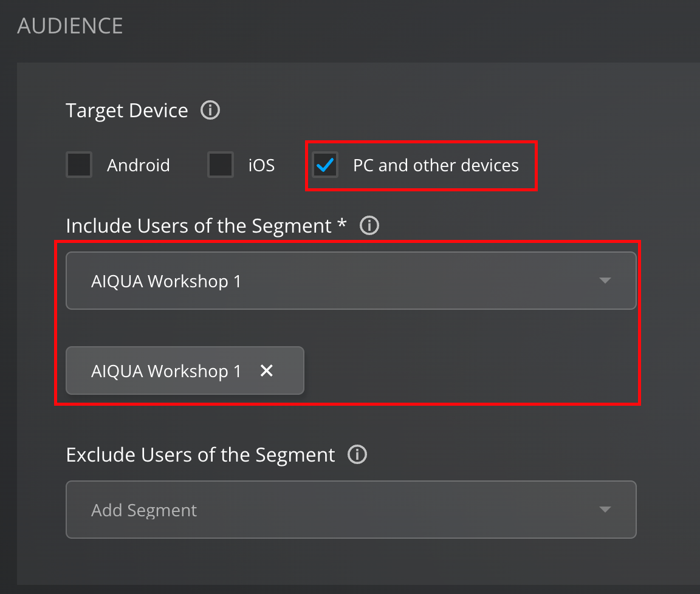The height and width of the screenshot is (594, 700).
Task: Click the Exclude Users of the Segment label
Action: [x=201, y=455]
